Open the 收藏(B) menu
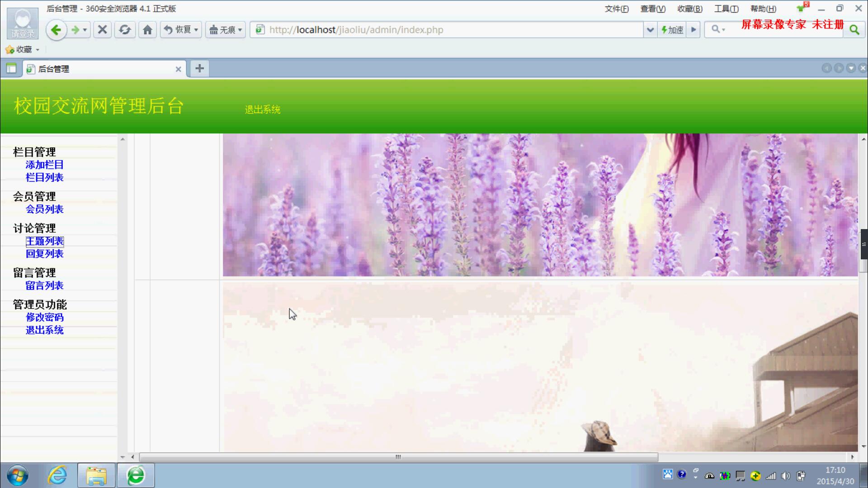 (690, 9)
